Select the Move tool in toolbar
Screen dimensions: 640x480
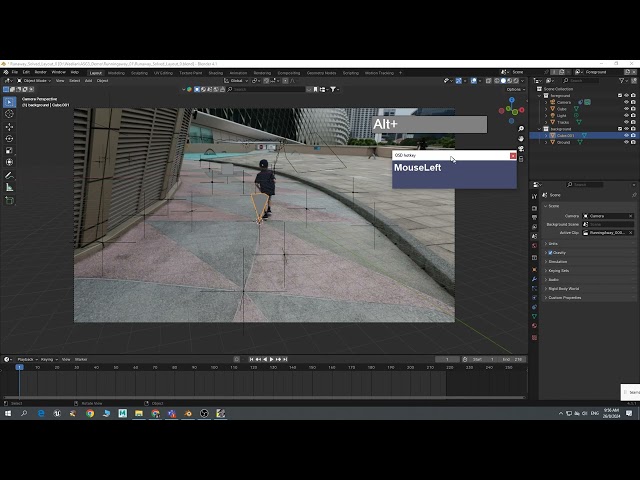click(9, 127)
